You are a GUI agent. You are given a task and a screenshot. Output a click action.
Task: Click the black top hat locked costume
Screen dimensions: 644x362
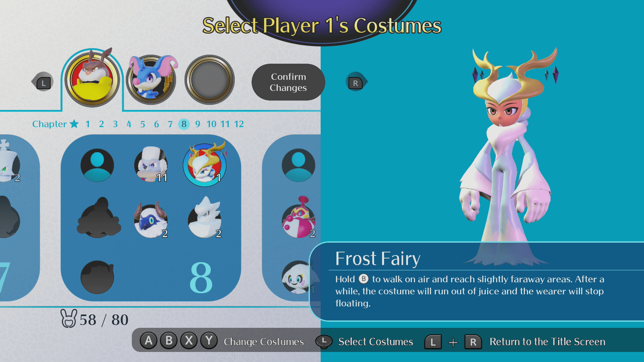(x=97, y=277)
